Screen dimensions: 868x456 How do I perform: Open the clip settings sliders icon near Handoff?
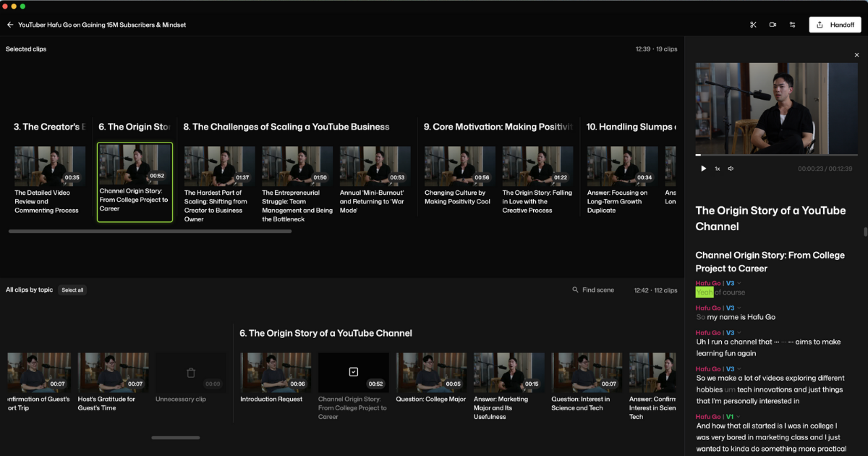tap(792, 24)
